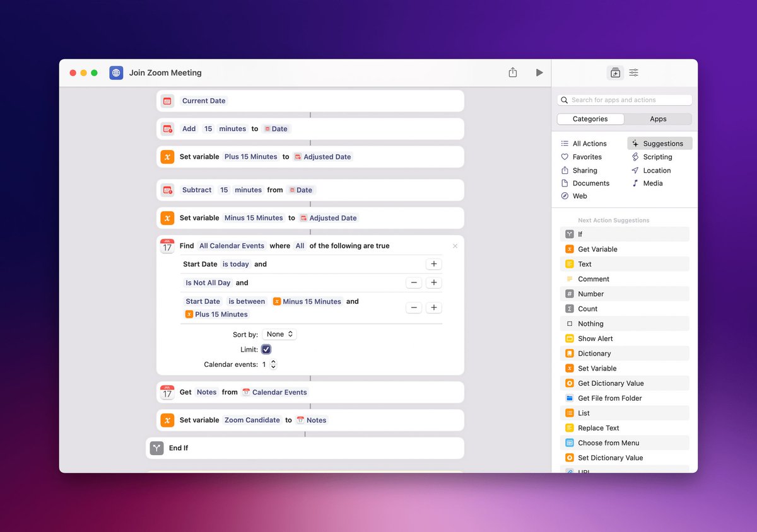
Task: Click the Subtract action date icon
Action: (x=167, y=190)
